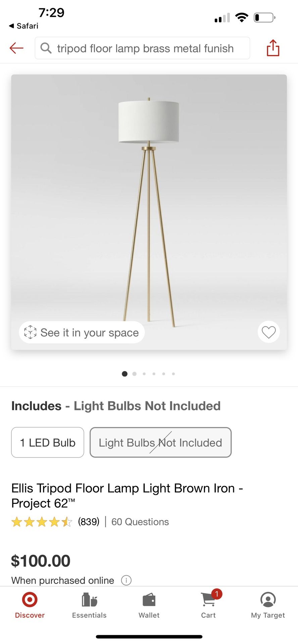Return to Safari via back link
The image size is (298, 644).
(23, 26)
